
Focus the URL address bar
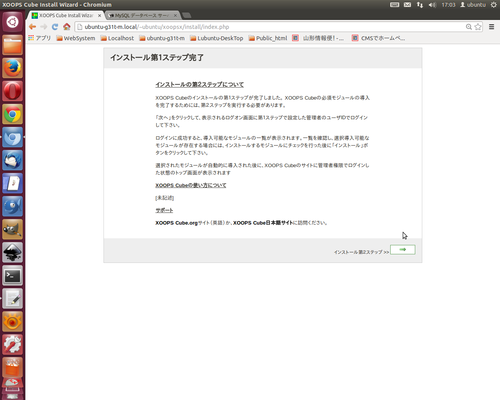[x=270, y=27]
